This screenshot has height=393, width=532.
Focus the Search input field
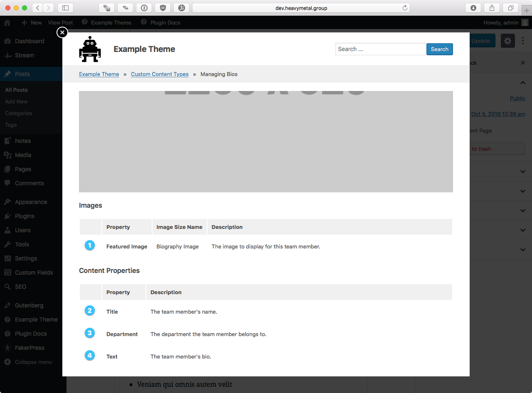[x=380, y=49]
